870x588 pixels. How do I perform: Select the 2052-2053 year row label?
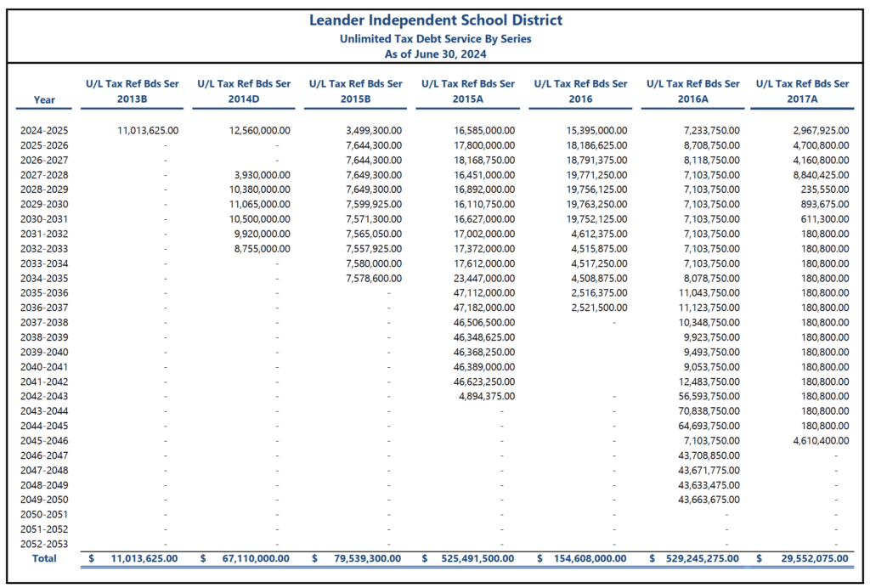pyautogui.click(x=44, y=544)
